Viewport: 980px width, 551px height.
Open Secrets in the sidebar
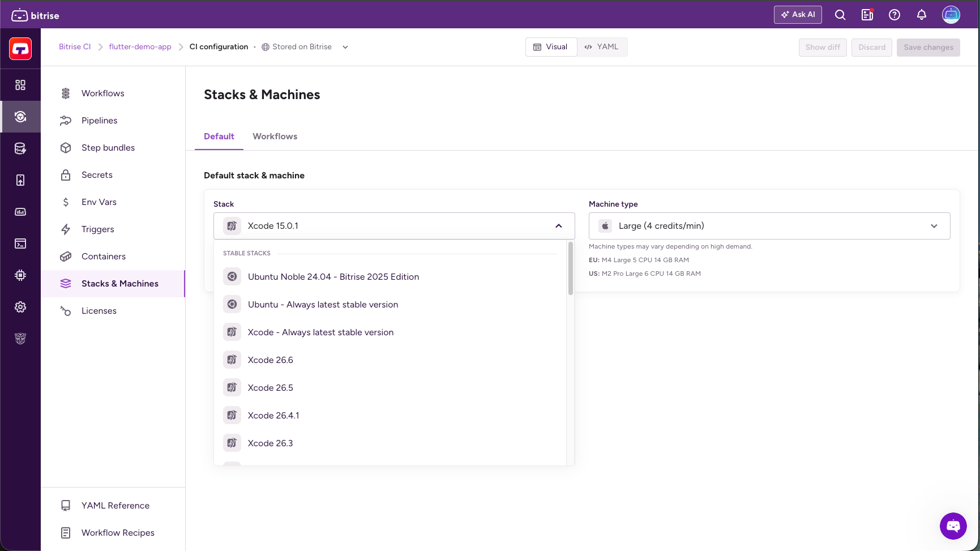113,175
